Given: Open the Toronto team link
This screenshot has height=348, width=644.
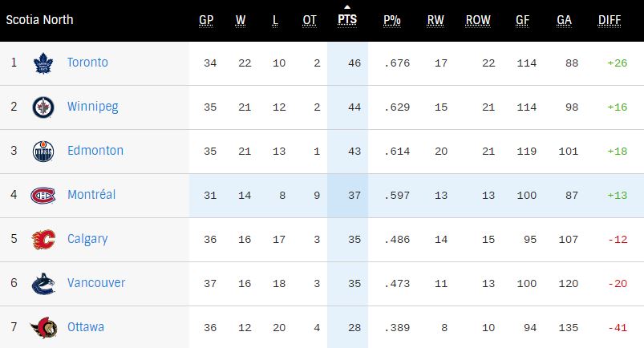Looking at the screenshot, I should 87,63.
